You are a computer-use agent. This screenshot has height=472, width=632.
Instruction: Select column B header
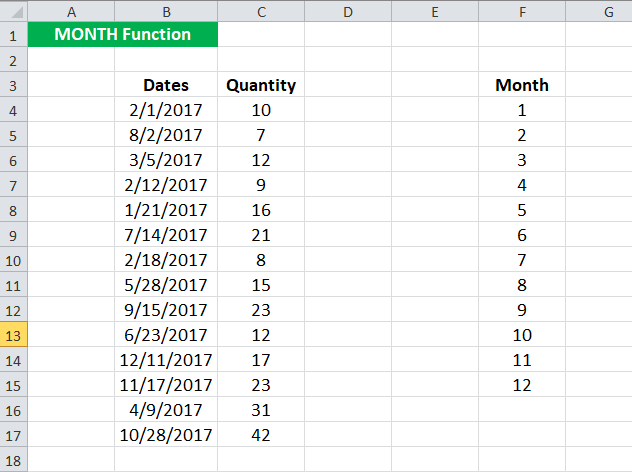pyautogui.click(x=166, y=12)
